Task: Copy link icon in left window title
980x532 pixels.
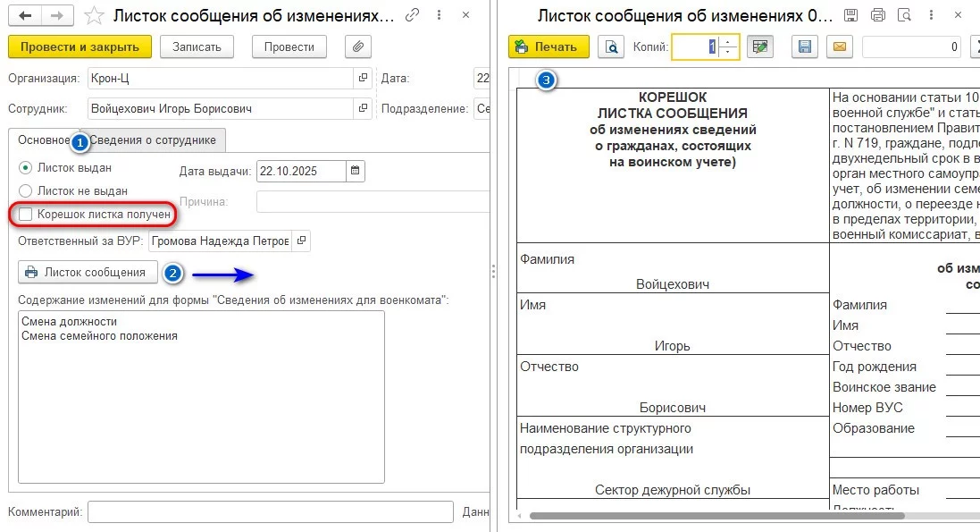Action: tap(412, 15)
